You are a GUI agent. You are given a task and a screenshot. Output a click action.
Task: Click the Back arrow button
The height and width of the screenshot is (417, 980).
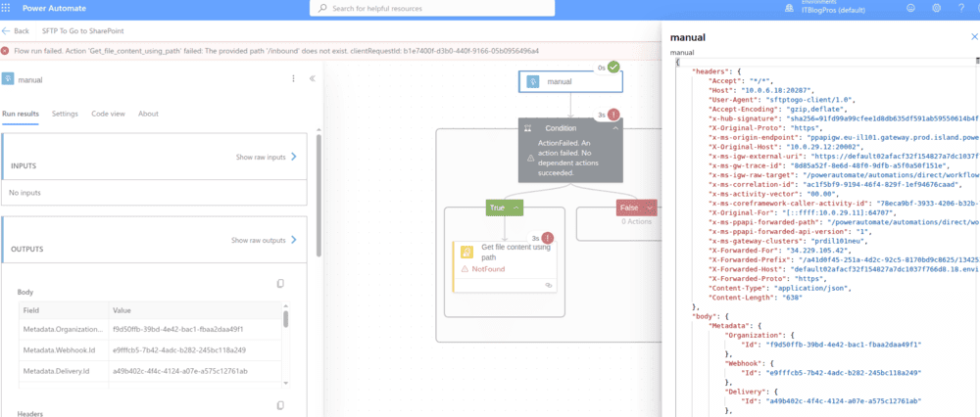tap(16, 30)
